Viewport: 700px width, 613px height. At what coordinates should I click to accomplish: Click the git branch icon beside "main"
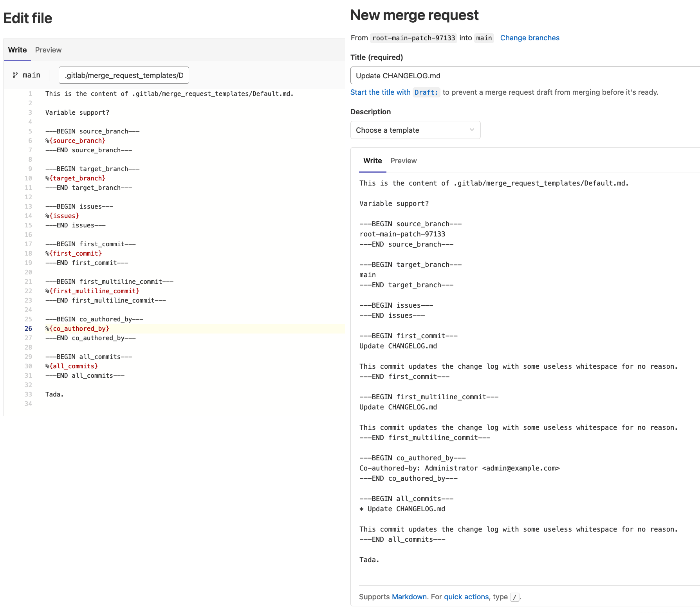coord(16,75)
